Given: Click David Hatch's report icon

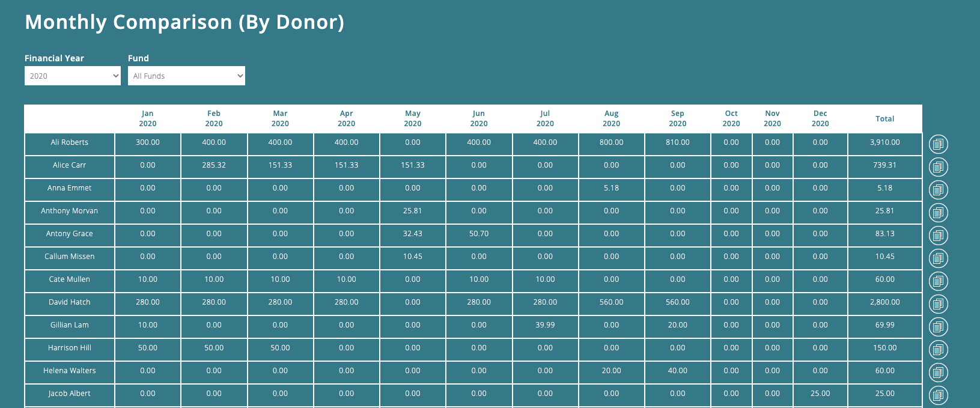Looking at the screenshot, I should (x=938, y=303).
